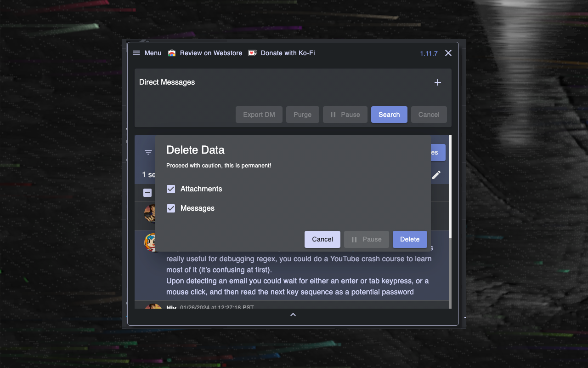Toggle the select-all checkbox above the messages
The width and height of the screenshot is (588, 368).
click(x=147, y=193)
